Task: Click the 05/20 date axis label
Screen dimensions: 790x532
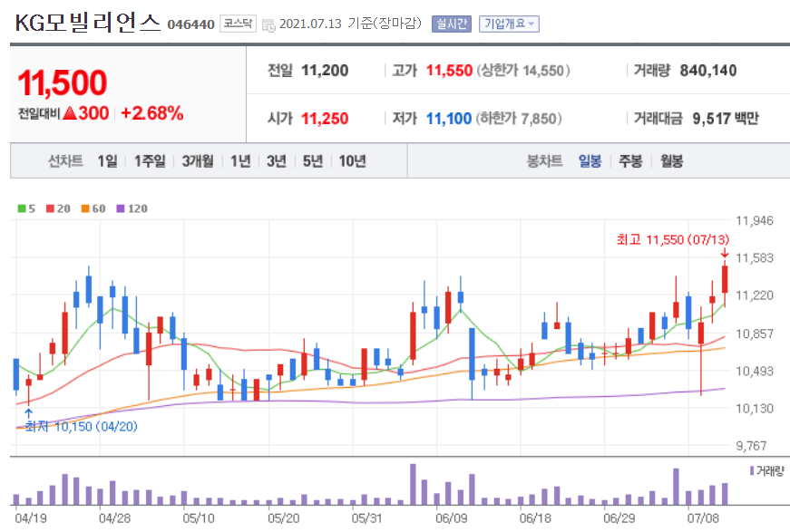Action: [x=284, y=518]
